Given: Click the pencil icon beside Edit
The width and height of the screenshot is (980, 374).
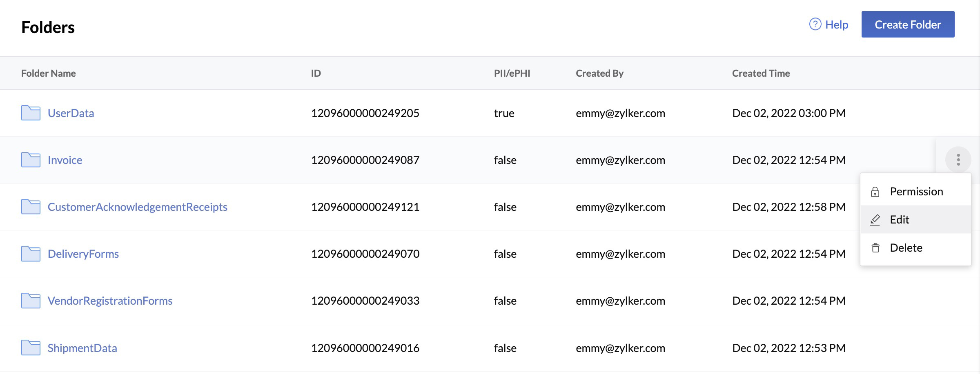Looking at the screenshot, I should [x=875, y=219].
